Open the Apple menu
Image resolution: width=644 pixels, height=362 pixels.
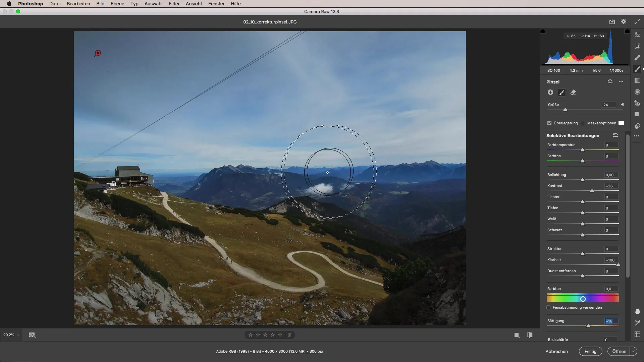click(9, 4)
